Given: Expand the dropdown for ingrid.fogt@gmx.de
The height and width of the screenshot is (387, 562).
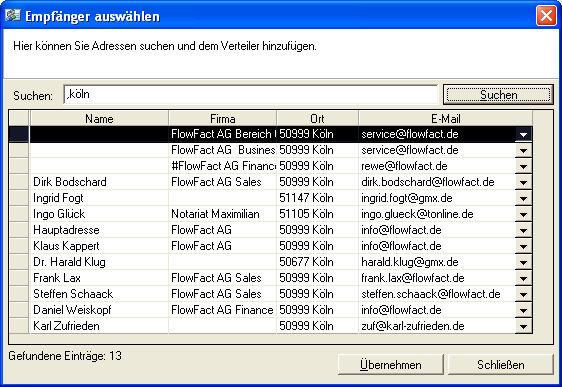Looking at the screenshot, I should 523,198.
